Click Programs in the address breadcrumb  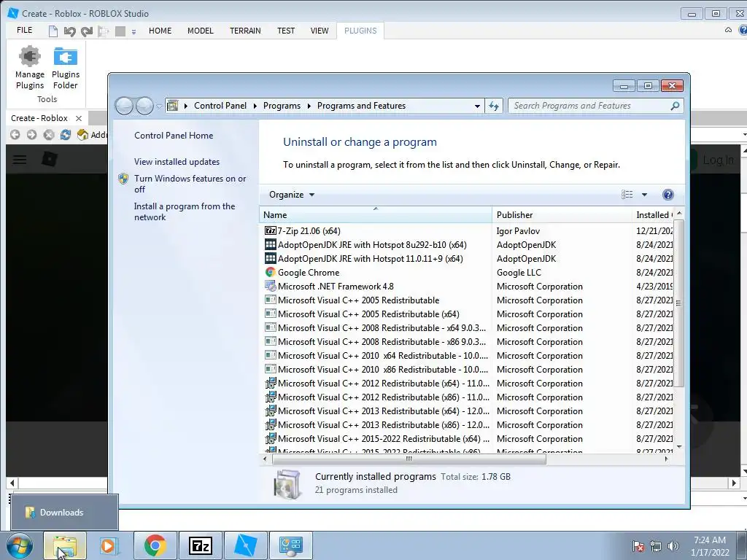tap(282, 106)
